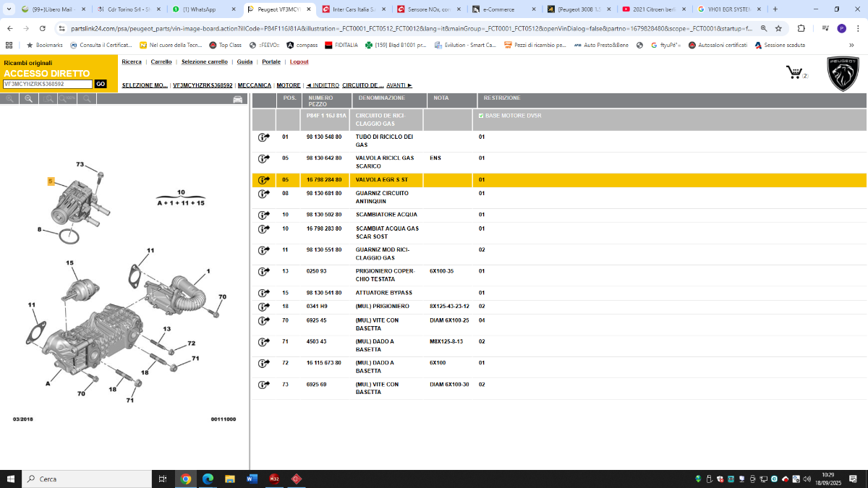Click the Chrome address bar
This screenshot has width=868, height=488.
(x=411, y=28)
